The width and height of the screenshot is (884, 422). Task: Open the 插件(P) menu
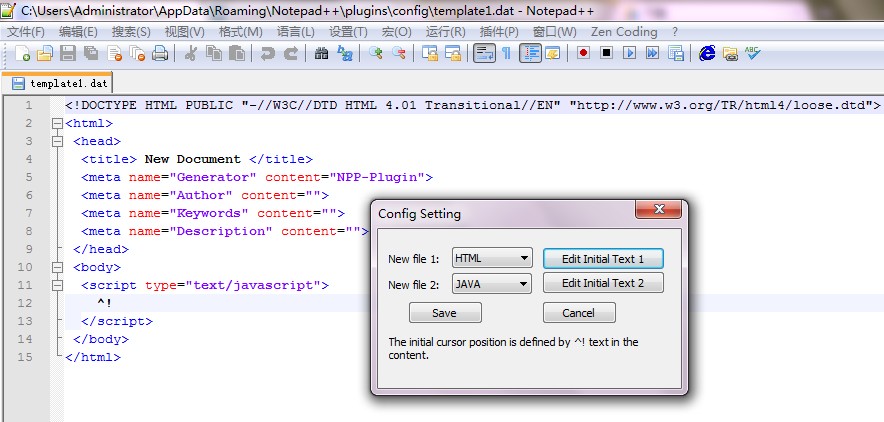tap(499, 32)
